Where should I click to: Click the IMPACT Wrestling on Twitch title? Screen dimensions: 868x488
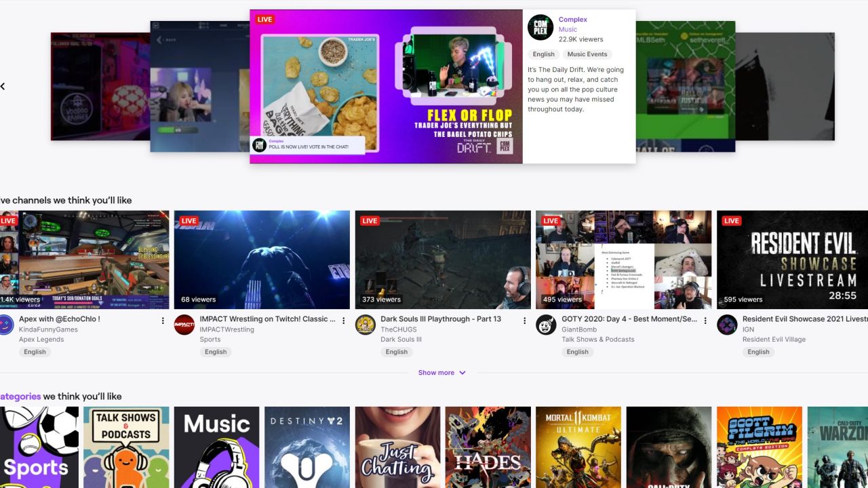pos(268,319)
